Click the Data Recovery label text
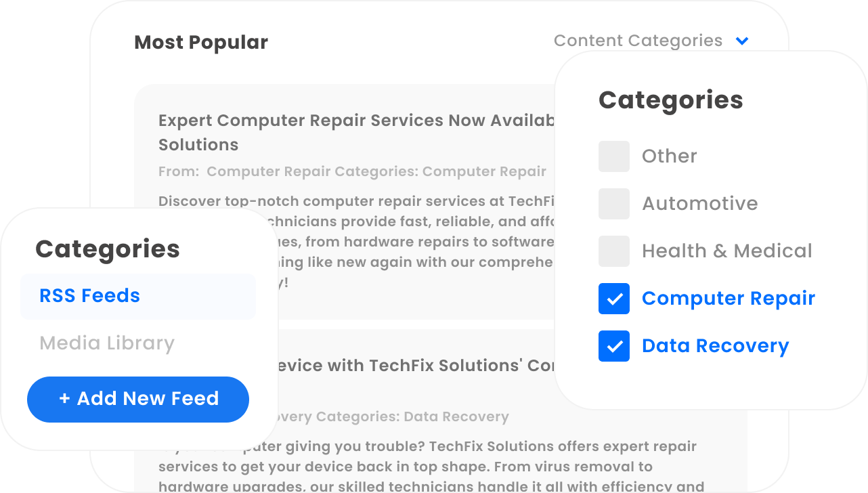This screenshot has height=493, width=868. (716, 346)
